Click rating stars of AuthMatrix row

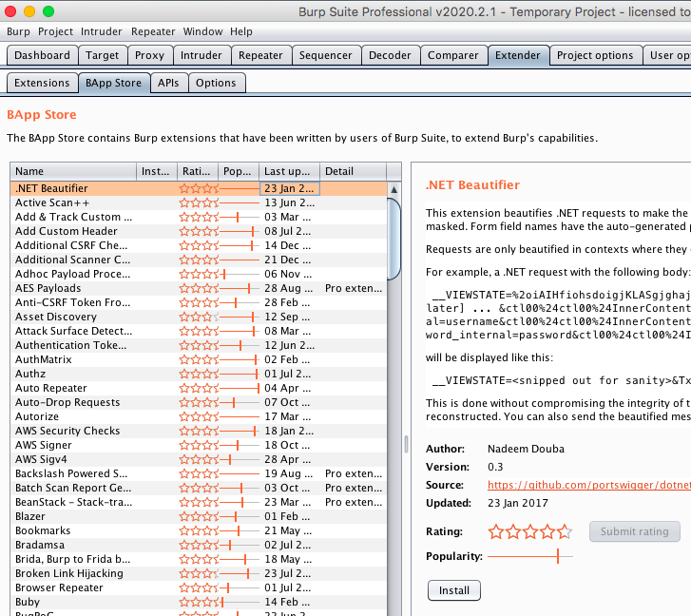pos(199,359)
